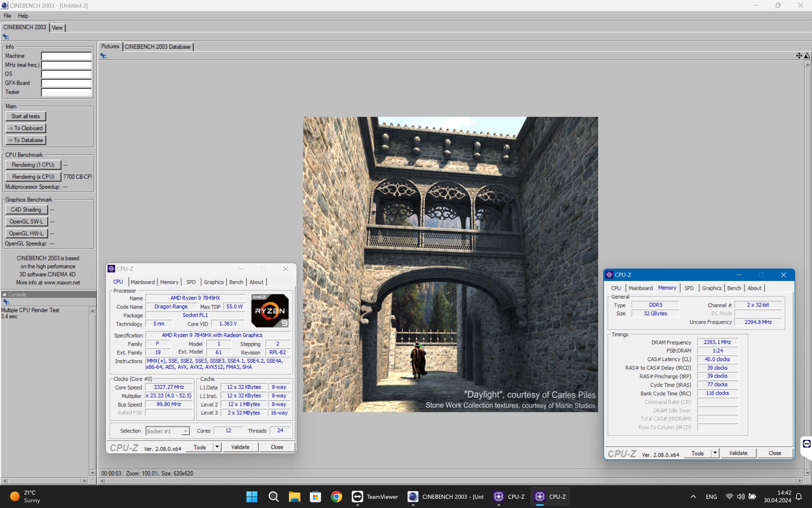Switch to CINEBENCH 2003 Database tab
This screenshot has width=812, height=508.
tap(158, 47)
